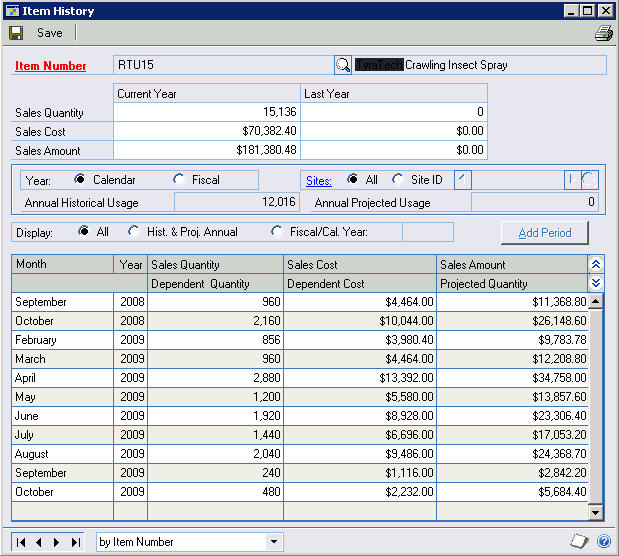Click August's sales quantity 2,040
619x556 pixels.
tap(216, 454)
